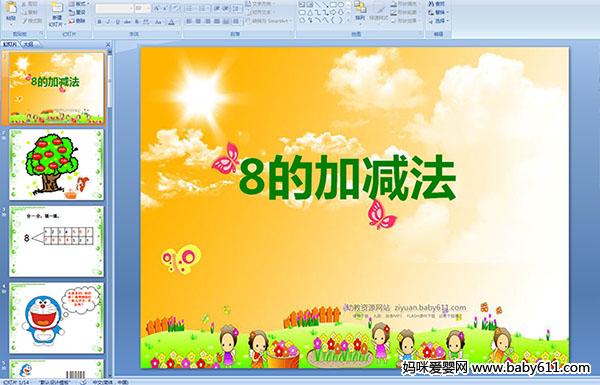The height and width of the screenshot is (385, 600).
Task: Click the font color swatch button
Action: (172, 22)
